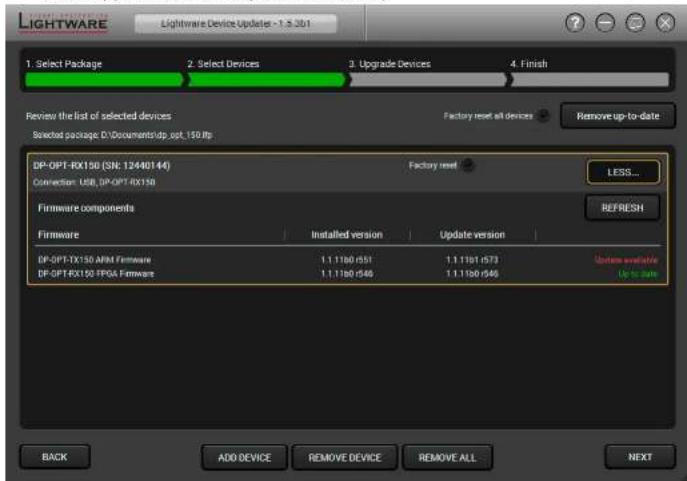Click the gray Finish progress bar
This screenshot has width=687, height=481.
point(590,80)
